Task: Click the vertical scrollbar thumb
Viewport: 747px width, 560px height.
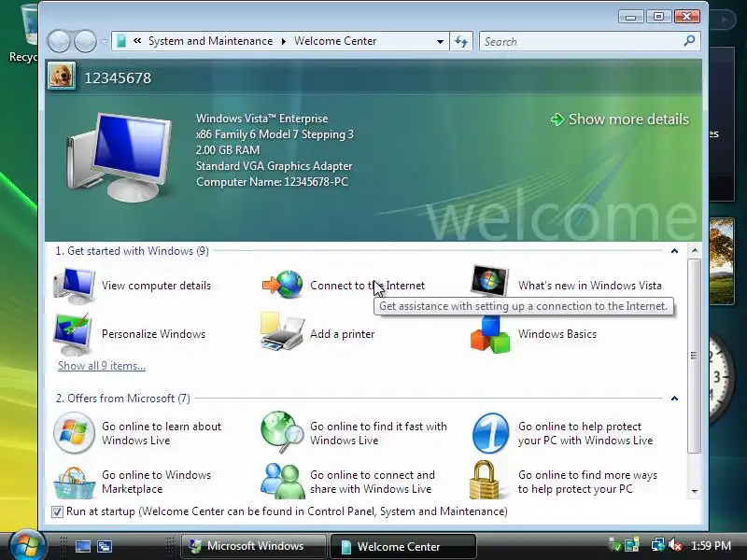Action: click(x=695, y=356)
